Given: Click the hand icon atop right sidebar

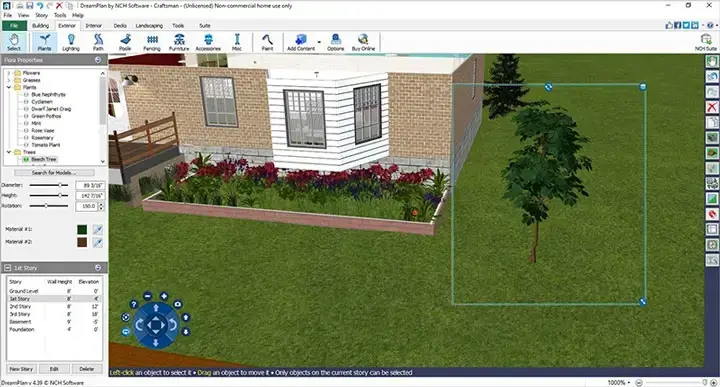Looking at the screenshot, I should [712, 61].
